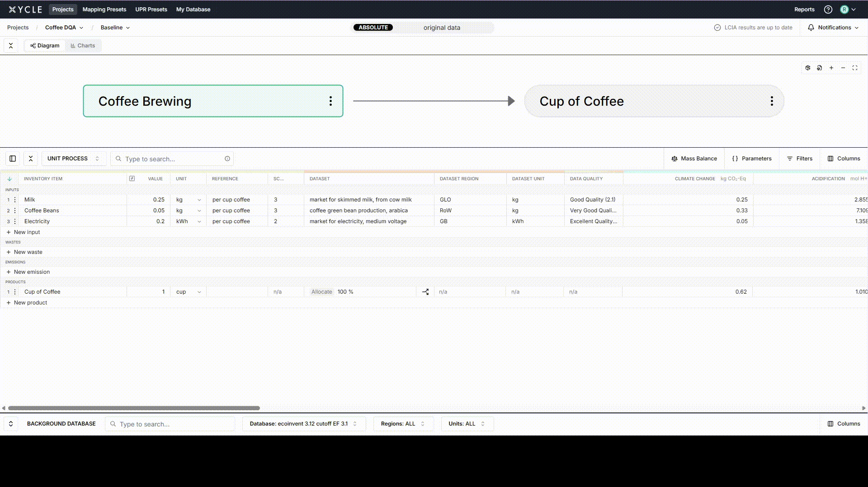Screen dimensions: 868x487
Task: Click the allocation split icon in product row
Action: click(425, 292)
